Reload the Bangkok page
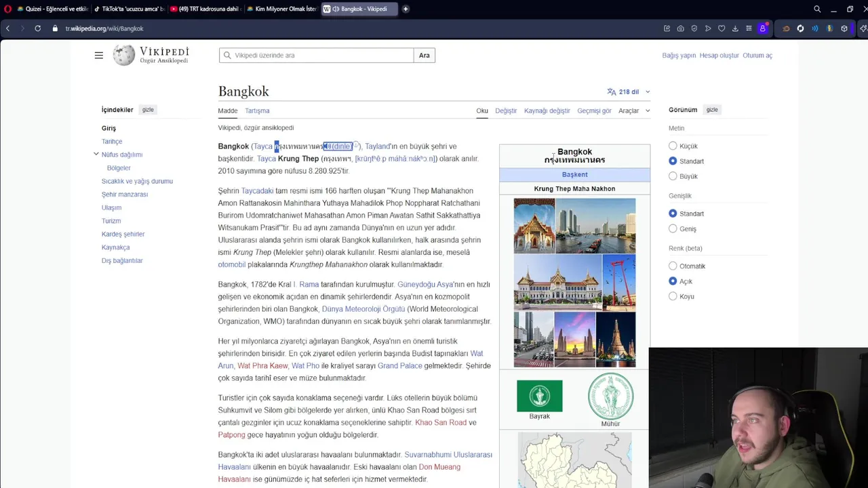Viewport: 868px width, 488px height. tap(37, 28)
